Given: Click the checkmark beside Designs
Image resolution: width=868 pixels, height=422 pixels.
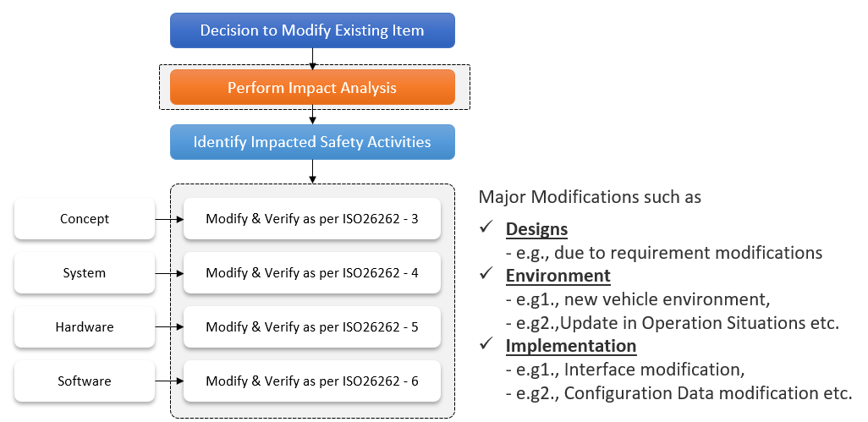Looking at the screenshot, I should 486,227.
